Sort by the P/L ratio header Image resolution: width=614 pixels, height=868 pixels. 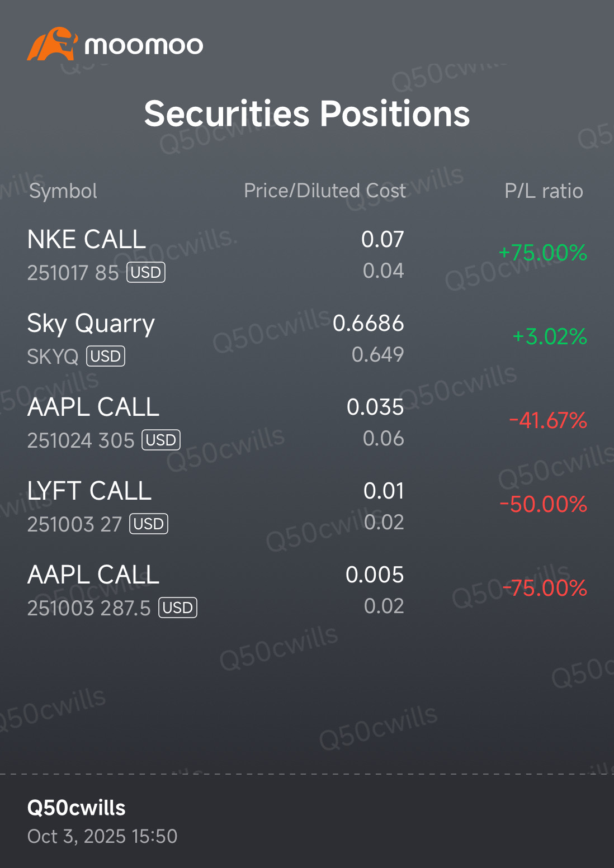tap(544, 191)
